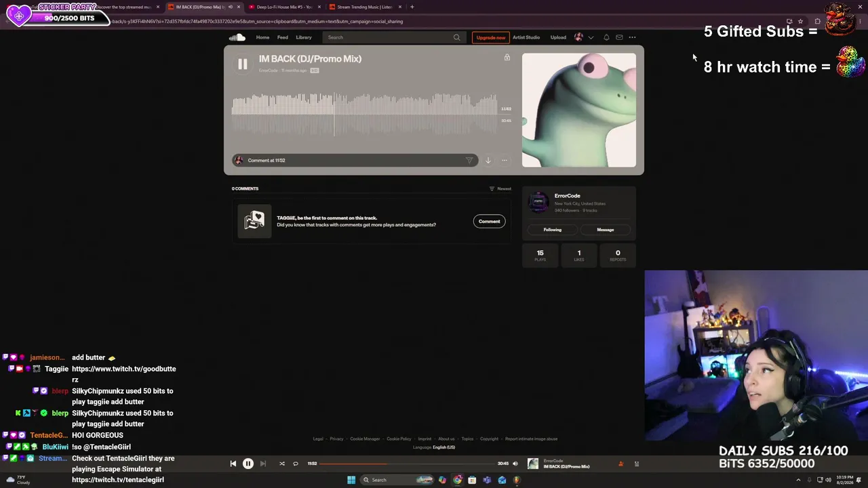Open the header more options menu
The image size is (868, 488).
point(632,37)
